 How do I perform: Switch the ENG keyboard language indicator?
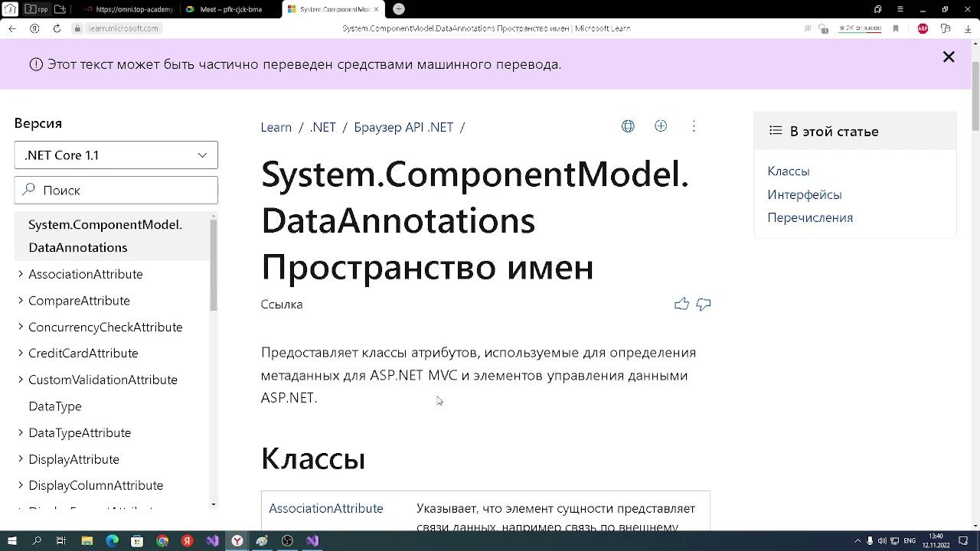click(x=910, y=541)
